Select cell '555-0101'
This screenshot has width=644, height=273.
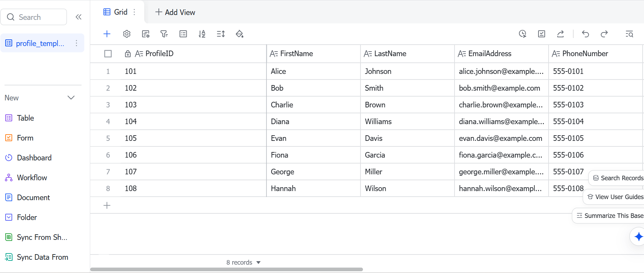pyautogui.click(x=596, y=71)
